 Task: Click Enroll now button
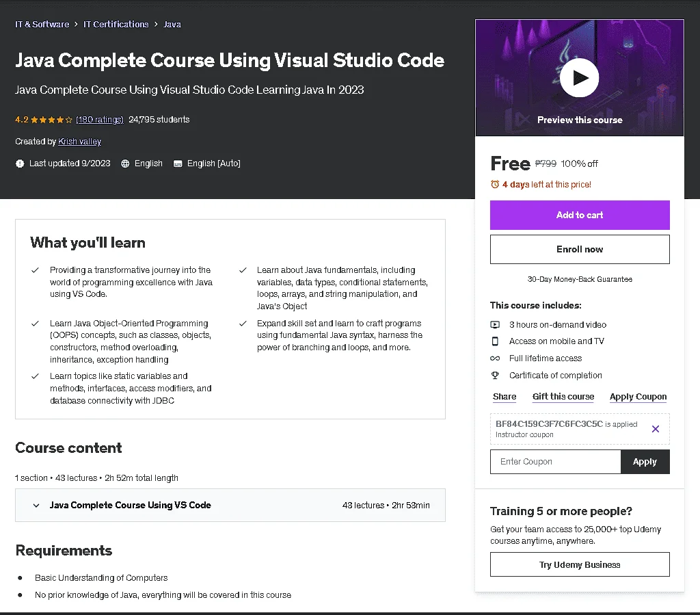coord(580,249)
